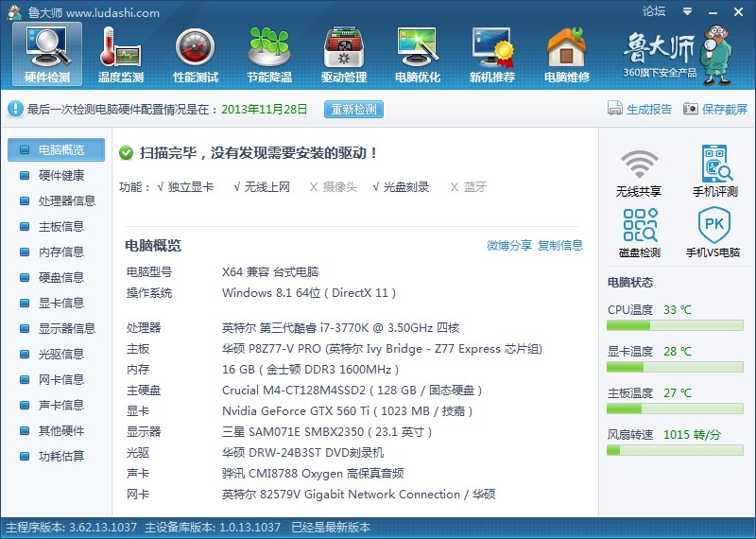The width and height of the screenshot is (756, 539).
Task: Open the 性能测试 performance test
Action: click(195, 54)
